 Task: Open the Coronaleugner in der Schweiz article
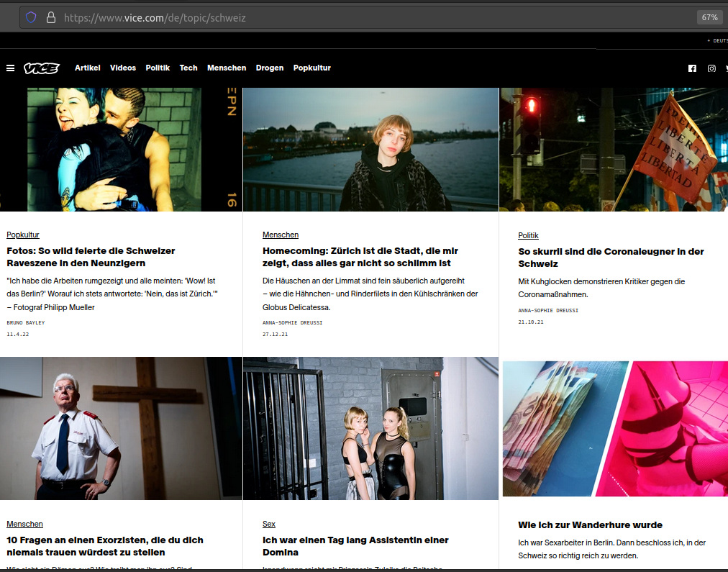click(611, 258)
